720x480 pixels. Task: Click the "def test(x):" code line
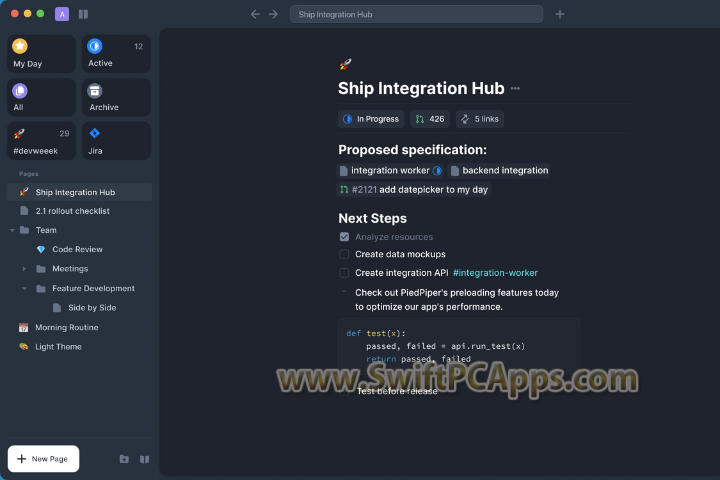point(376,333)
